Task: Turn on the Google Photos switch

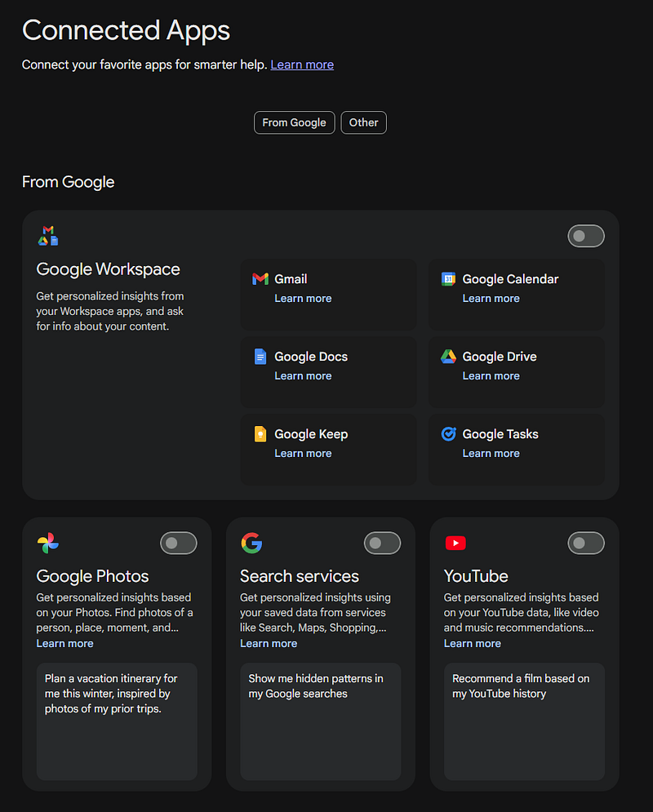Action: click(178, 544)
